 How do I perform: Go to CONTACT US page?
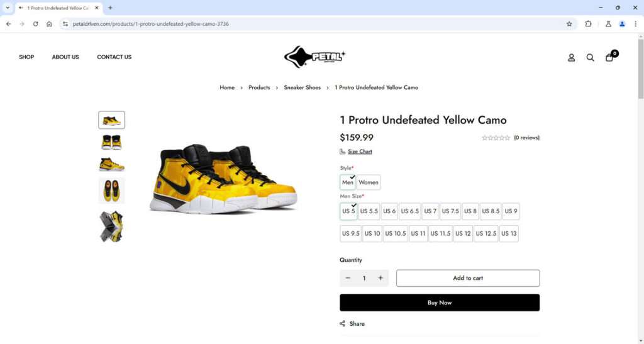coord(114,57)
